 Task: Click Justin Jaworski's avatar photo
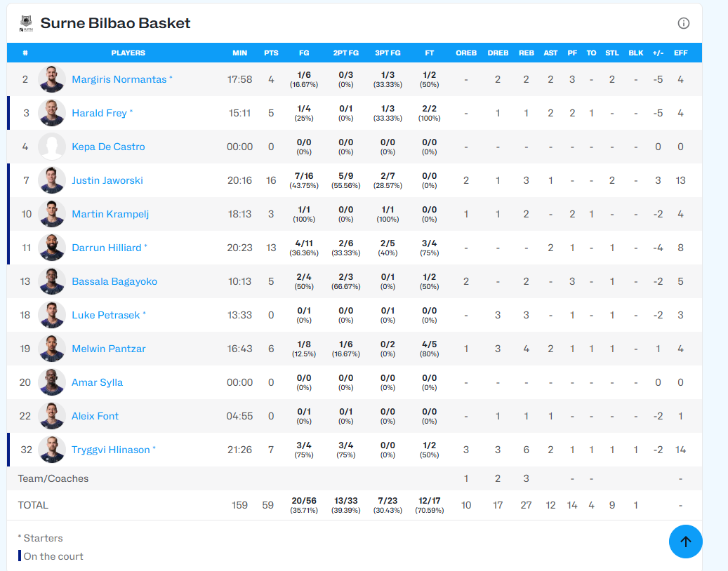(x=52, y=180)
